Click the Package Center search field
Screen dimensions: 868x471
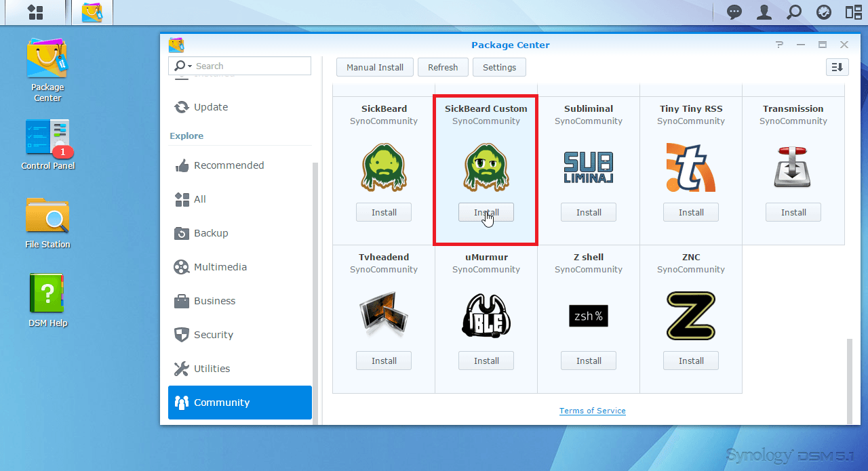(251, 66)
